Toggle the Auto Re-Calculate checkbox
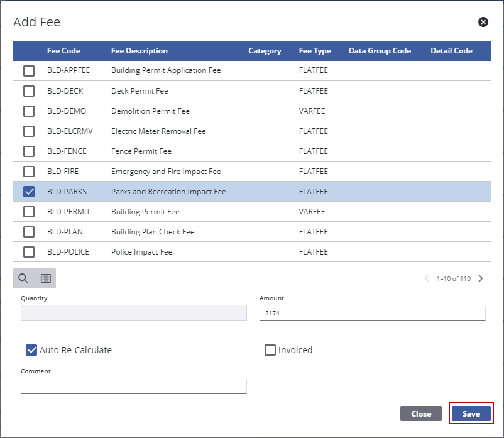The image size is (504, 438). 31,350
